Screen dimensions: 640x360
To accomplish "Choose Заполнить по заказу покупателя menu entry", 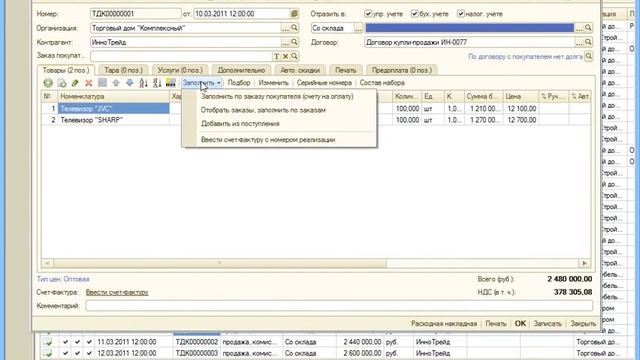I will click(278, 97).
